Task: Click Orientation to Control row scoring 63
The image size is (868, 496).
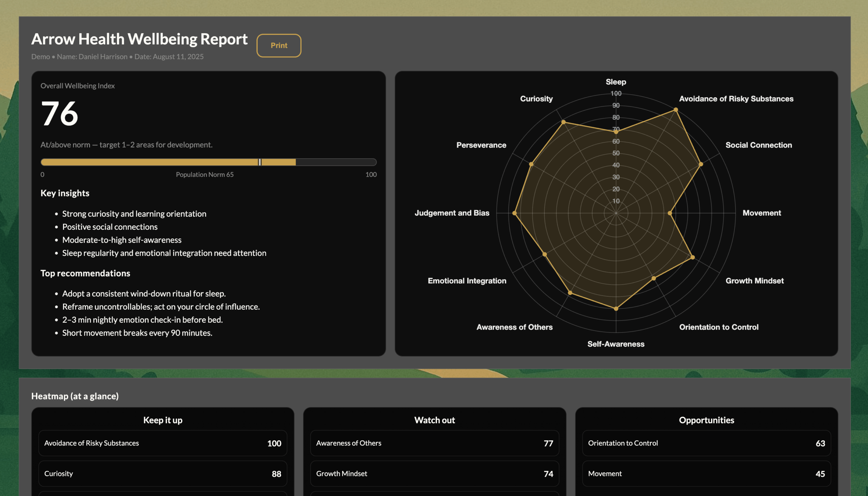Action: click(706, 443)
